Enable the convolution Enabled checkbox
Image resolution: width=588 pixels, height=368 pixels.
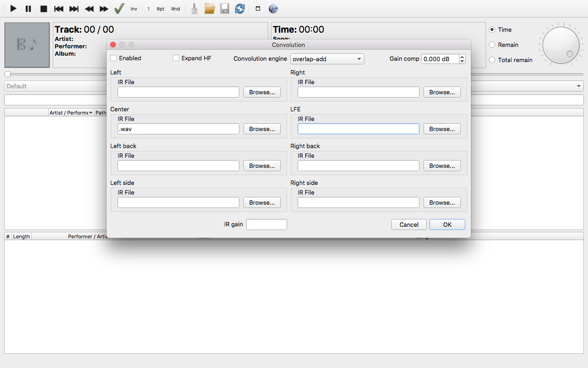pyautogui.click(x=114, y=58)
